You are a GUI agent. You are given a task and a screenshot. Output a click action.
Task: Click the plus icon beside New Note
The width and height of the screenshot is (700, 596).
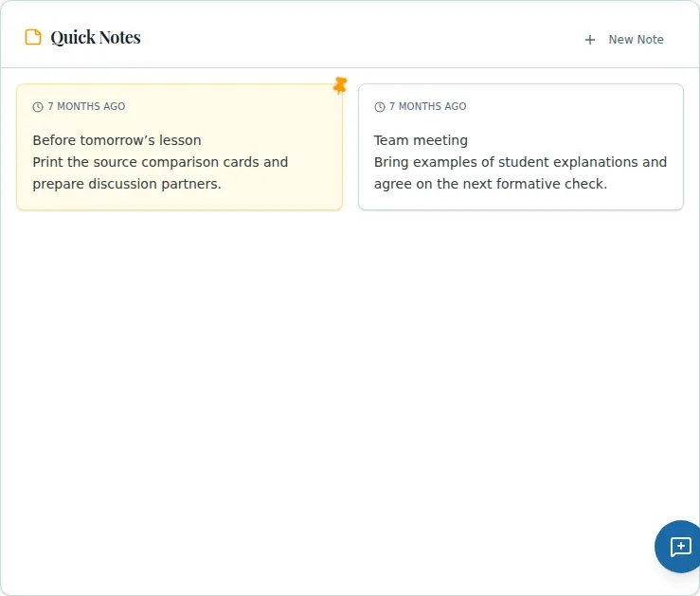590,40
